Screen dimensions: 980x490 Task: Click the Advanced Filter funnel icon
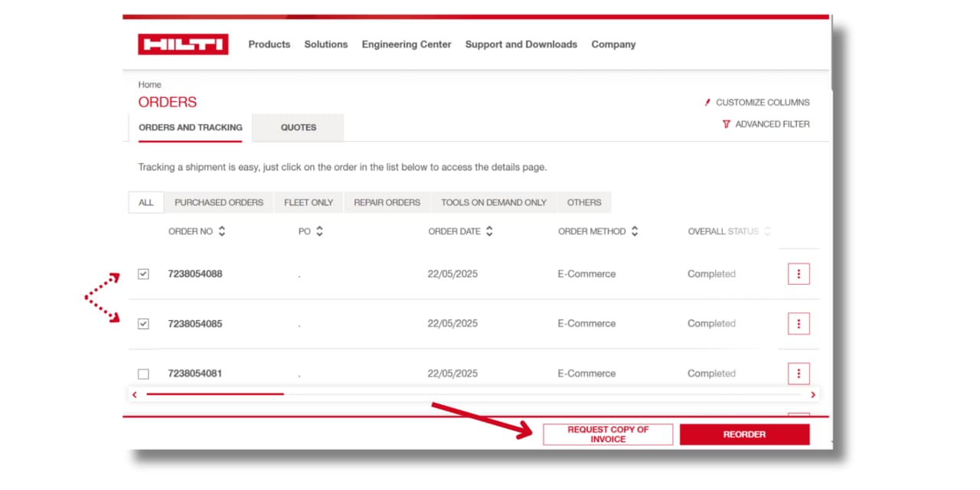pyautogui.click(x=726, y=124)
